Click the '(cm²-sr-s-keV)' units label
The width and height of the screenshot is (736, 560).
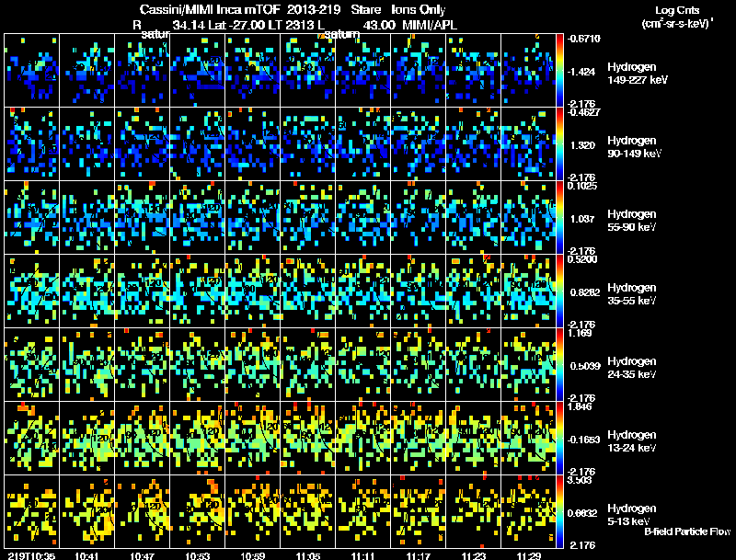(x=678, y=23)
